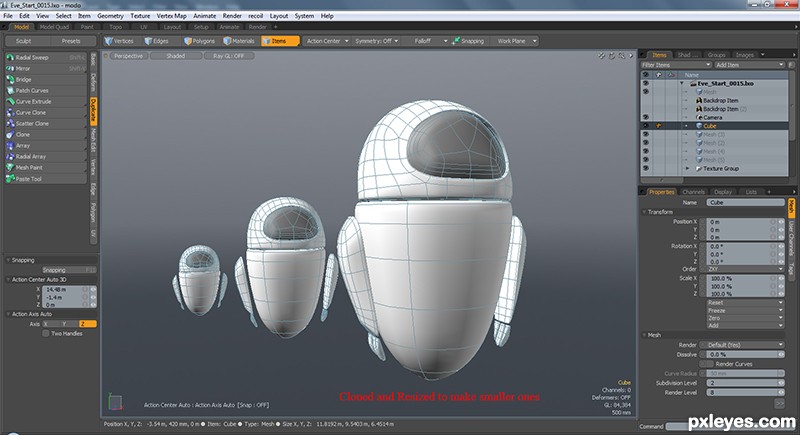
Task: Activate the Clone tool
Action: [45, 135]
